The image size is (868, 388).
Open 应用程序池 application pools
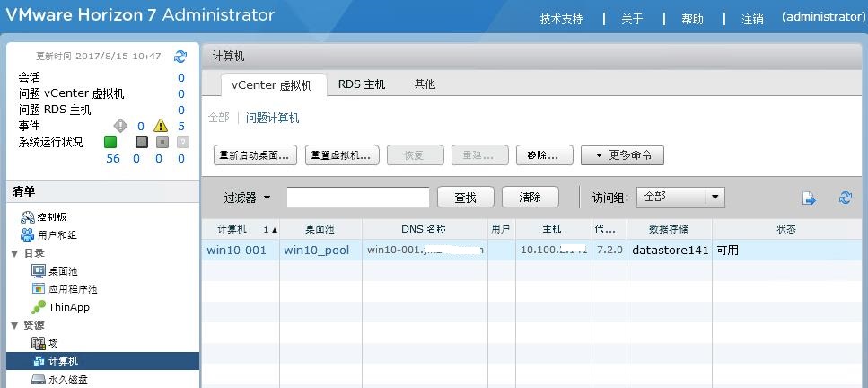click(x=65, y=289)
